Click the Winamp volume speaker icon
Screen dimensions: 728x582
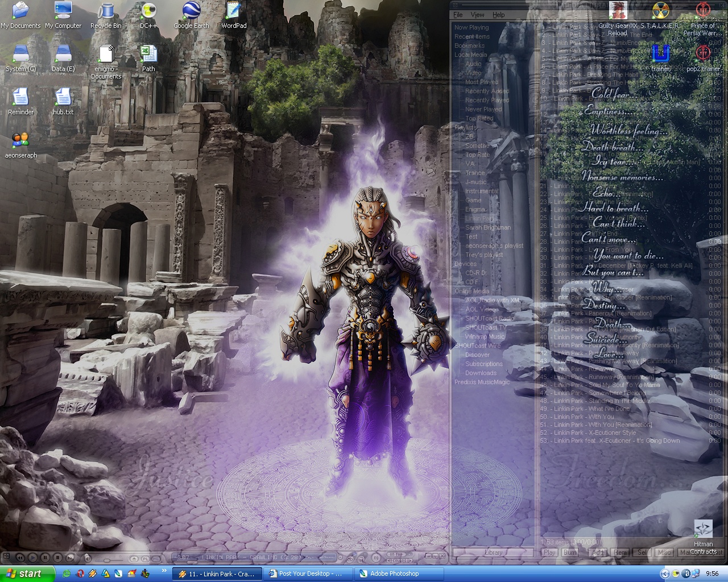point(88,558)
